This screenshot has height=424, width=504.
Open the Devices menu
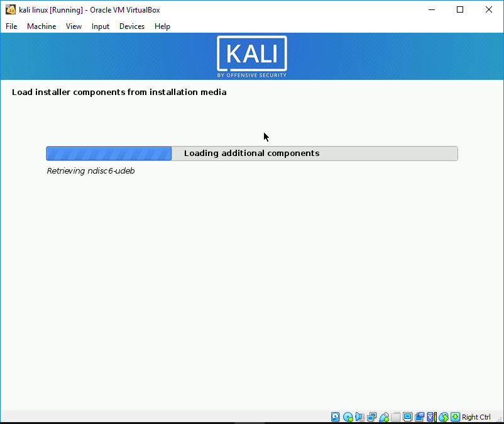(131, 26)
